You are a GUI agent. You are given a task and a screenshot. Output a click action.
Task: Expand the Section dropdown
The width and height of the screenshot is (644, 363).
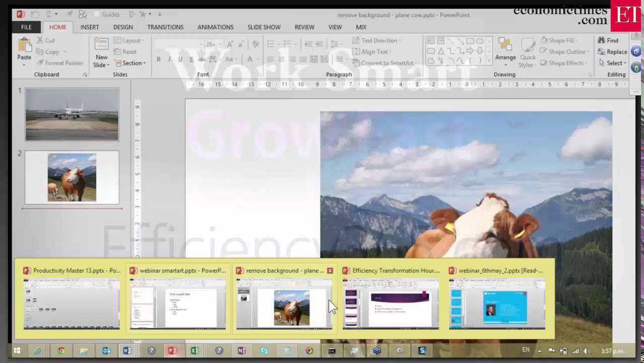pos(131,63)
